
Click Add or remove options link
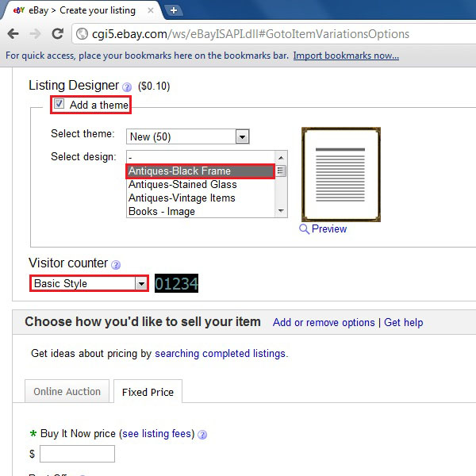coord(324,322)
